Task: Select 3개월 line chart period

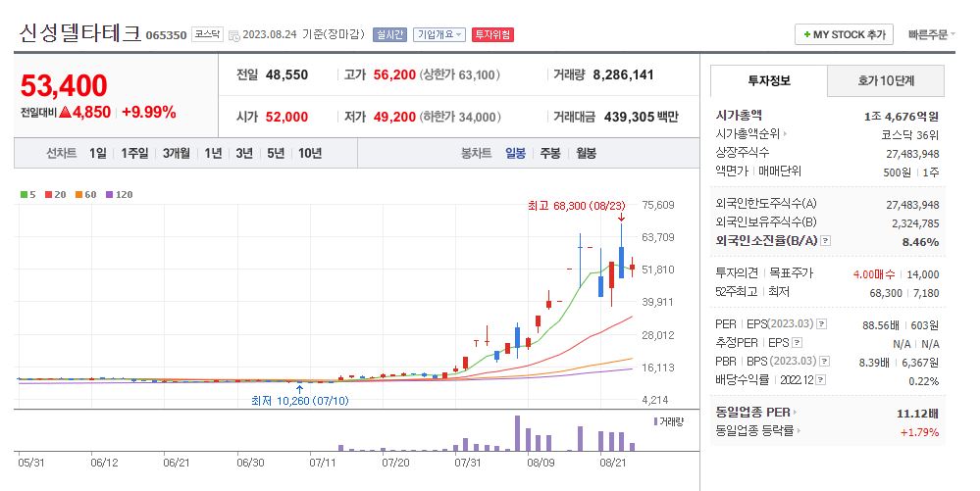Action: click(x=177, y=153)
